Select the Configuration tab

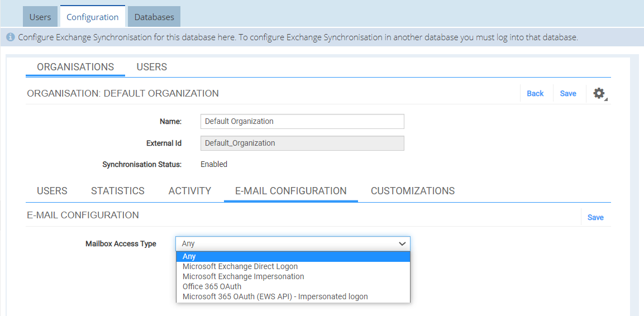coord(92,17)
